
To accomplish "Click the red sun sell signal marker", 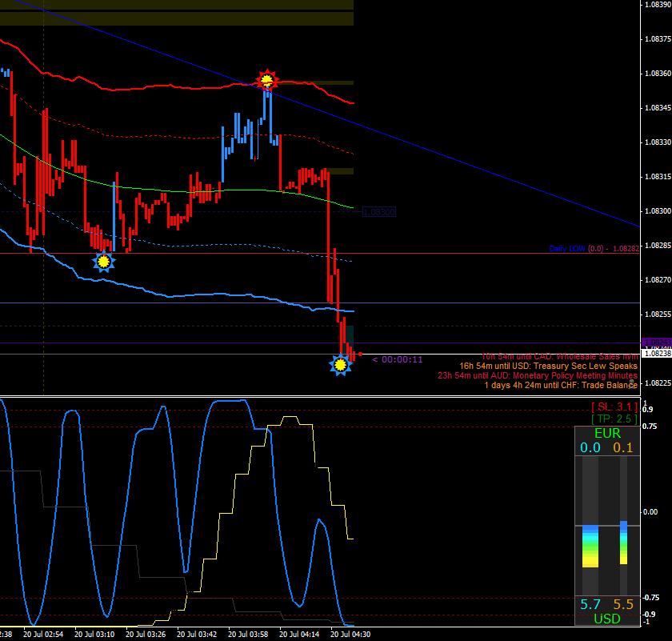I will coord(267,80).
